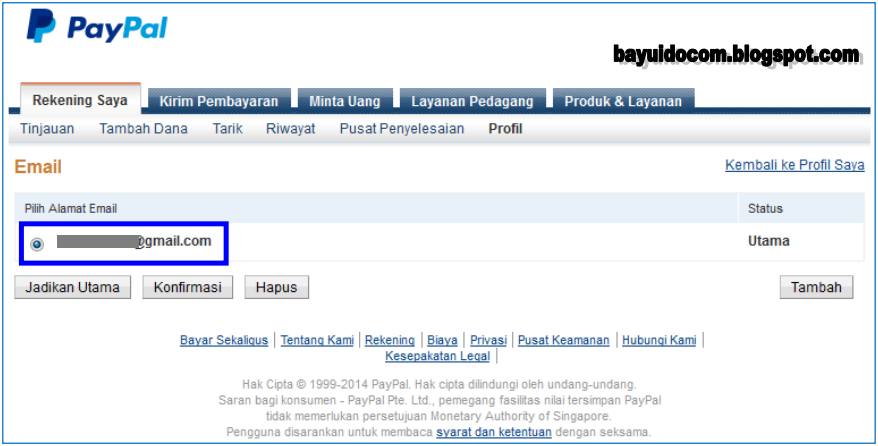The height and width of the screenshot is (446, 878).
Task: Open the Tinjauan submenu item
Action: 47,129
